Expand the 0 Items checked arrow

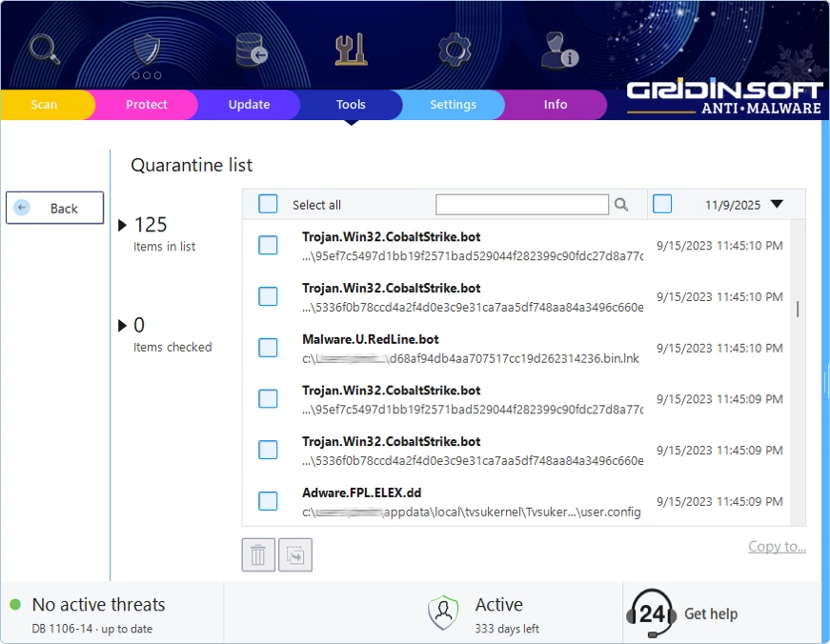[x=122, y=326]
